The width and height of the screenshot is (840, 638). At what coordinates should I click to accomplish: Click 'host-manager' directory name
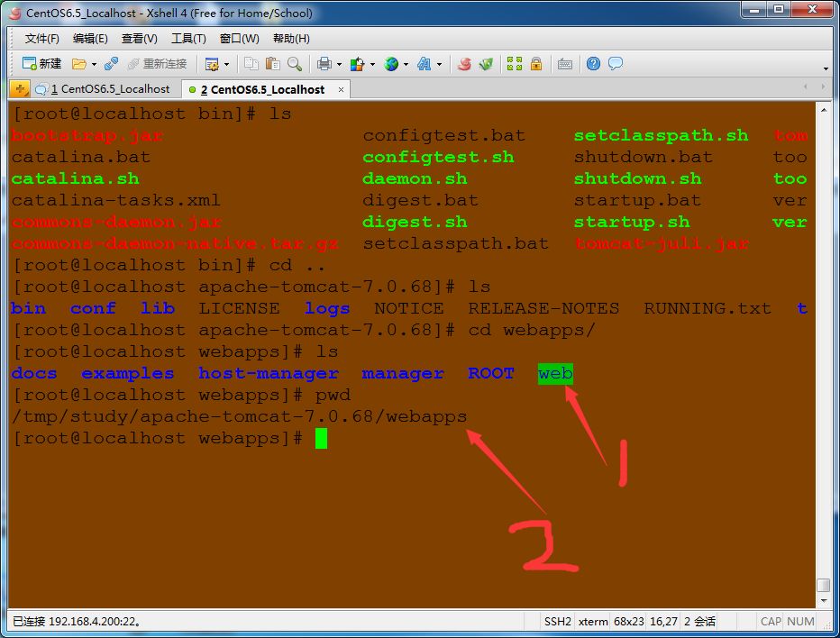269,373
